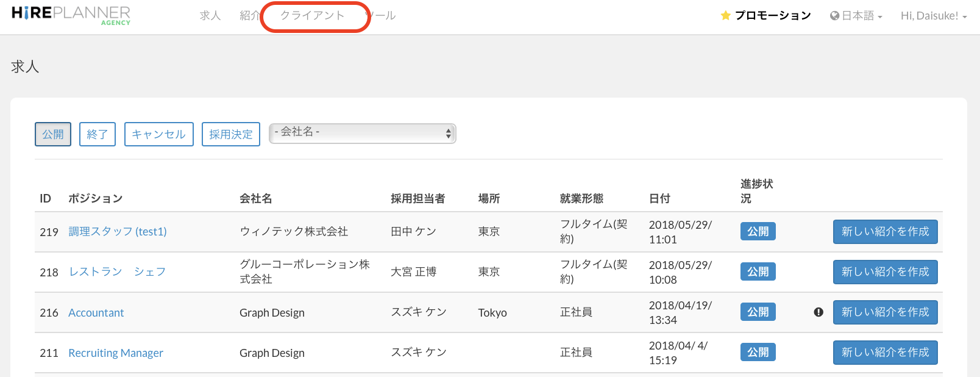The width and height of the screenshot is (980, 377).
Task: Open the 会社名 company dropdown
Action: click(363, 134)
